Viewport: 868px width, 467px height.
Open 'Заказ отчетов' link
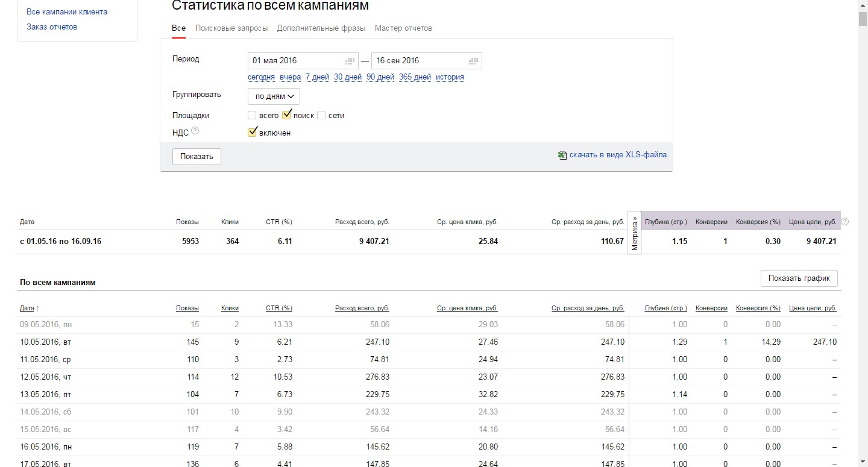[x=52, y=27]
